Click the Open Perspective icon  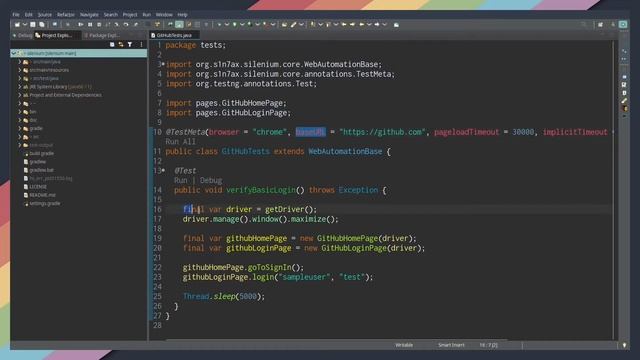point(600,24)
